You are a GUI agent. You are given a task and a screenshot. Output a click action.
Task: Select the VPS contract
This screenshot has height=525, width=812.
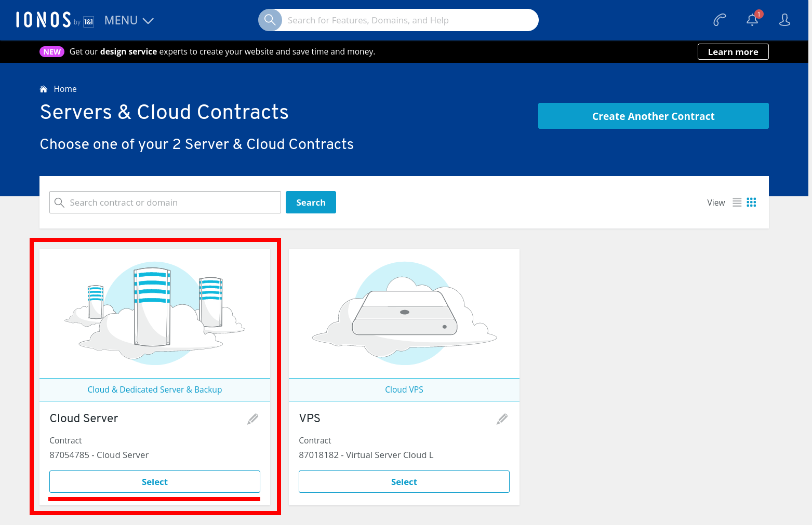pyautogui.click(x=404, y=482)
